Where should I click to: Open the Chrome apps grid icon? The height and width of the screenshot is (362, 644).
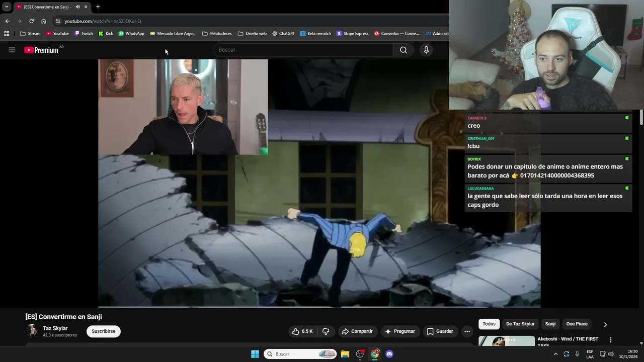[7, 33]
